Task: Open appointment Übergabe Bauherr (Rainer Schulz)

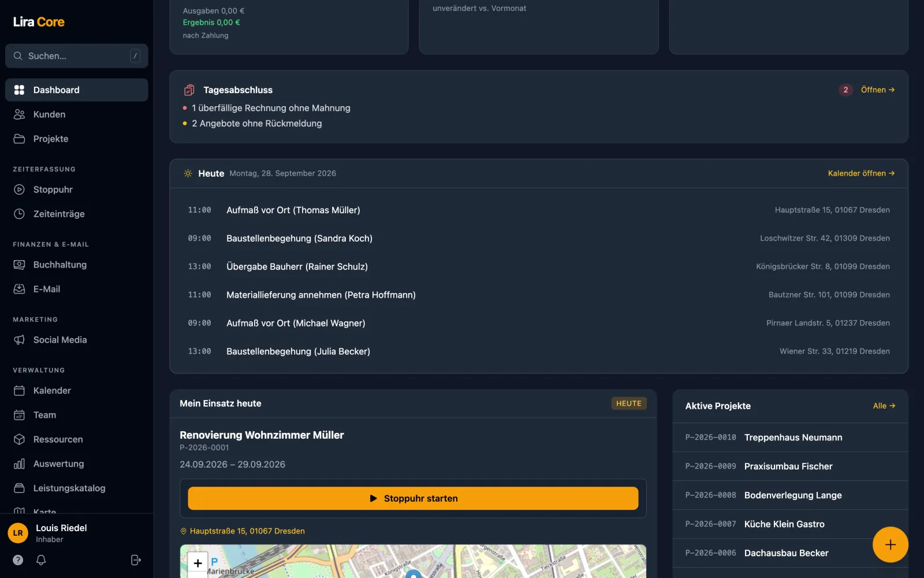Action: (538, 266)
